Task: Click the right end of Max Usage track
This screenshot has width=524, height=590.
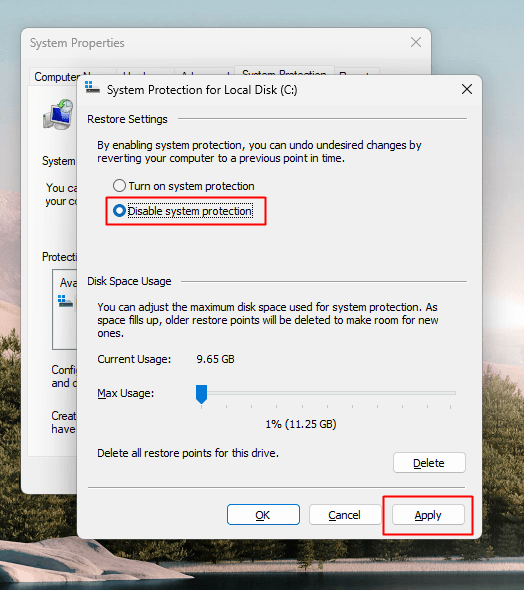Action: coord(454,393)
